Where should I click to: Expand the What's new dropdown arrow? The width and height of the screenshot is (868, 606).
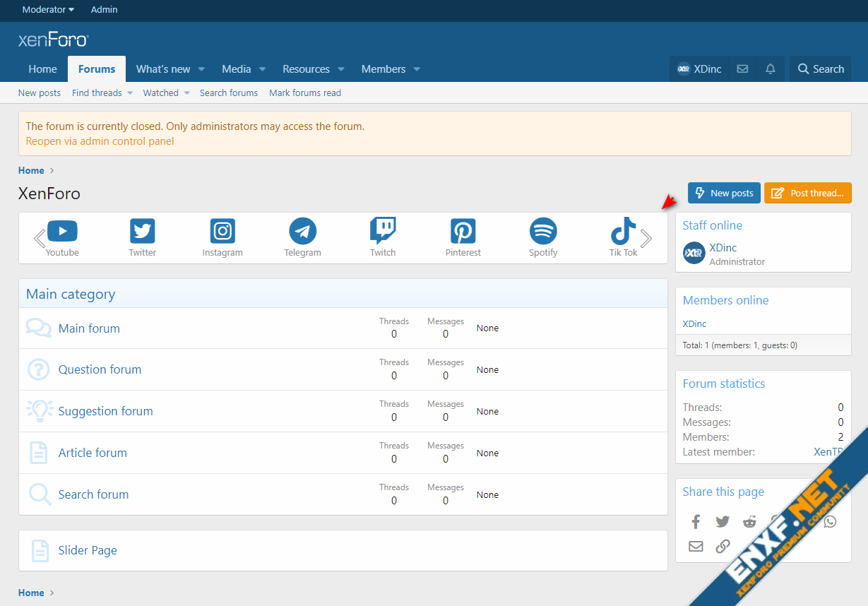(201, 69)
